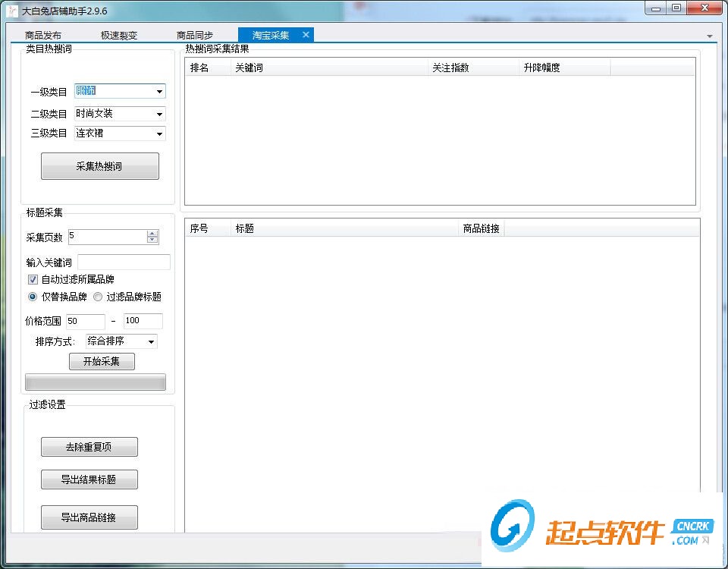Click the 升降幅度 column header
The width and height of the screenshot is (728, 569).
(x=564, y=68)
